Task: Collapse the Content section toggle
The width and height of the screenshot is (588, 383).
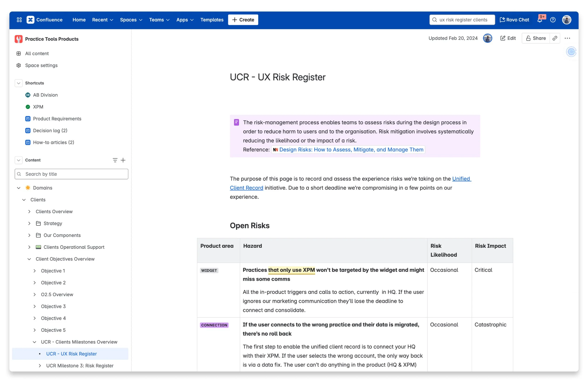Action: [19, 160]
